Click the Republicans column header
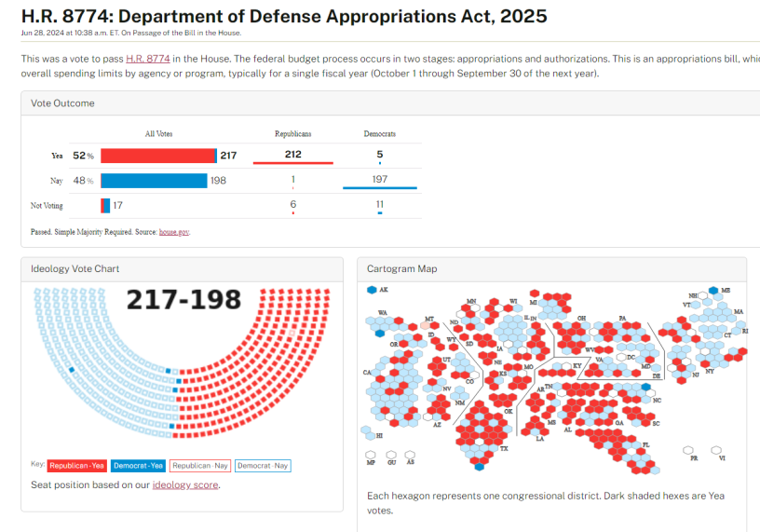Screen dimensions: 760x532 click(292, 134)
